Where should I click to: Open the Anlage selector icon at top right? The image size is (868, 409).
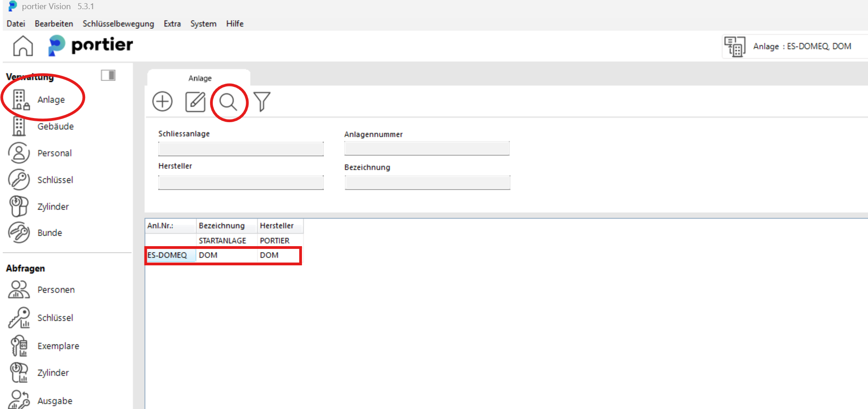(x=735, y=47)
